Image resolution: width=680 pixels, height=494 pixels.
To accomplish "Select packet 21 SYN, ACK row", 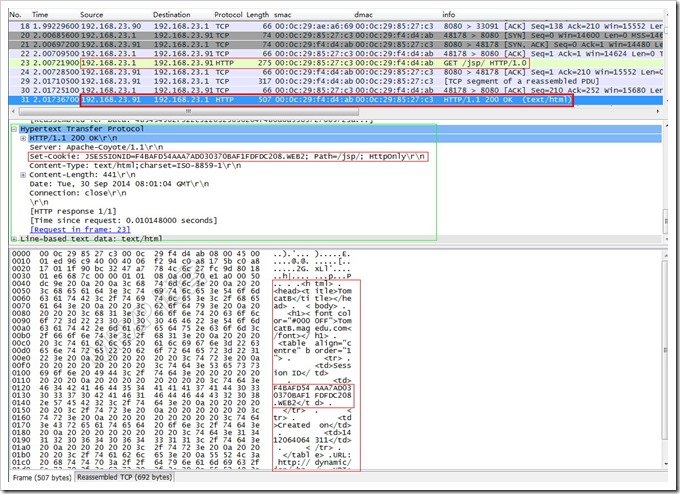I will (x=336, y=45).
